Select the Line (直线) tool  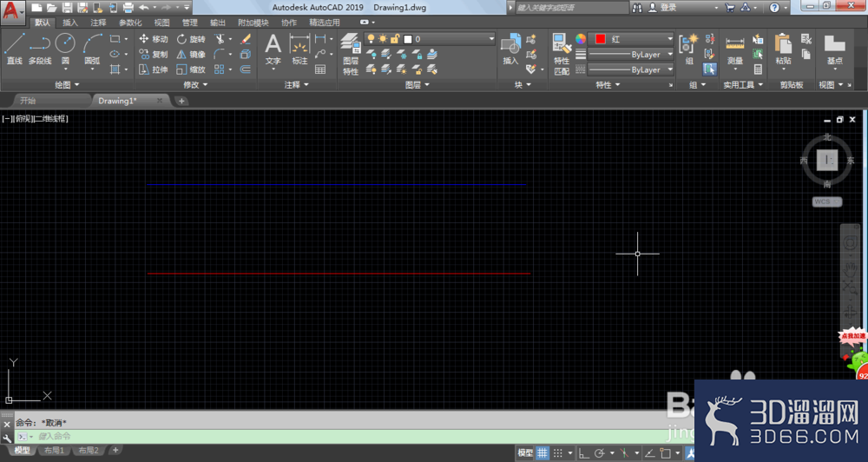click(15, 49)
